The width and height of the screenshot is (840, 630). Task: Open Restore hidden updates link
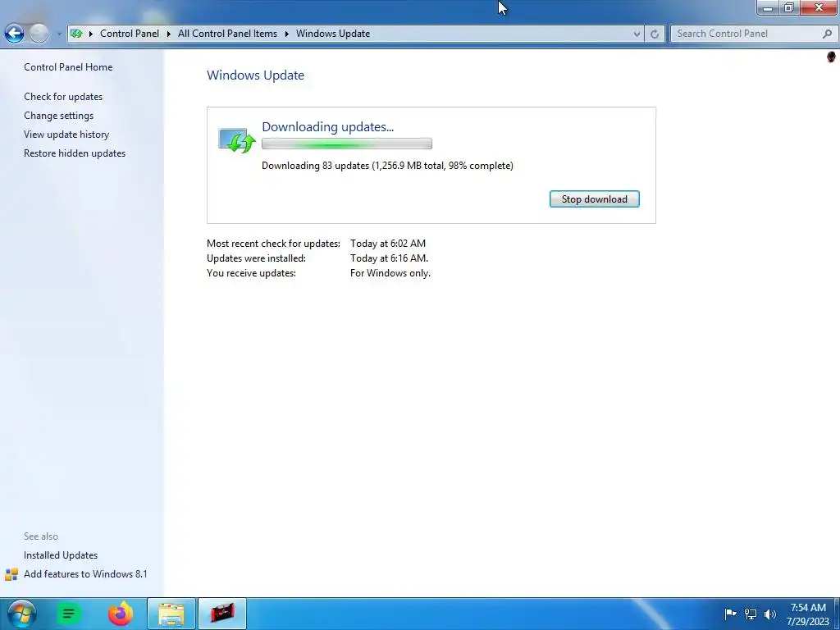click(75, 153)
